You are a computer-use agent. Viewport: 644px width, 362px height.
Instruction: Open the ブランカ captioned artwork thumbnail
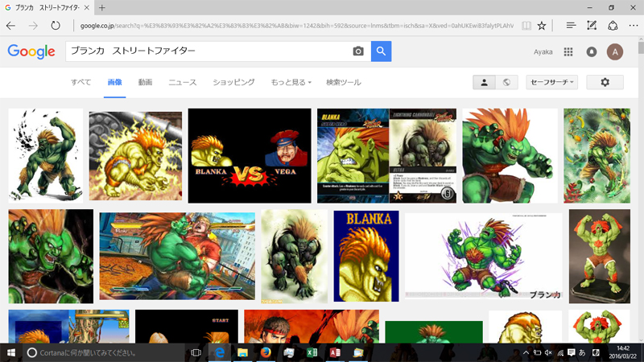click(x=484, y=256)
